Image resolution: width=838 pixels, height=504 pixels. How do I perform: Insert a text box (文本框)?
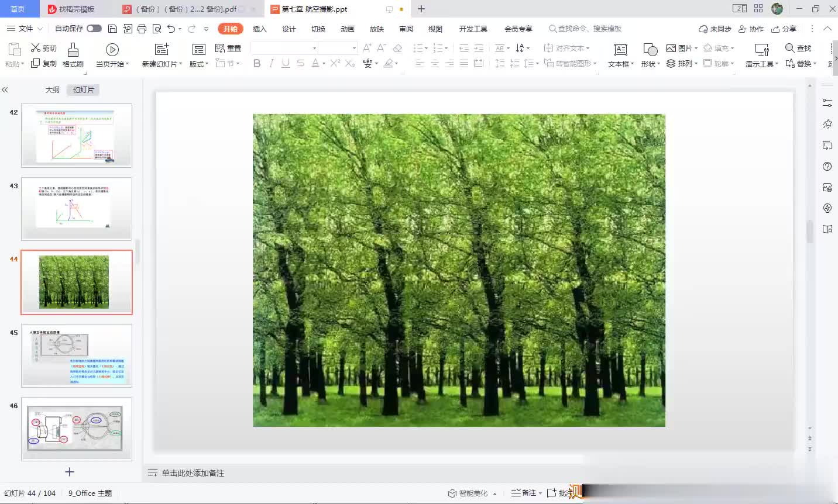[x=620, y=50]
